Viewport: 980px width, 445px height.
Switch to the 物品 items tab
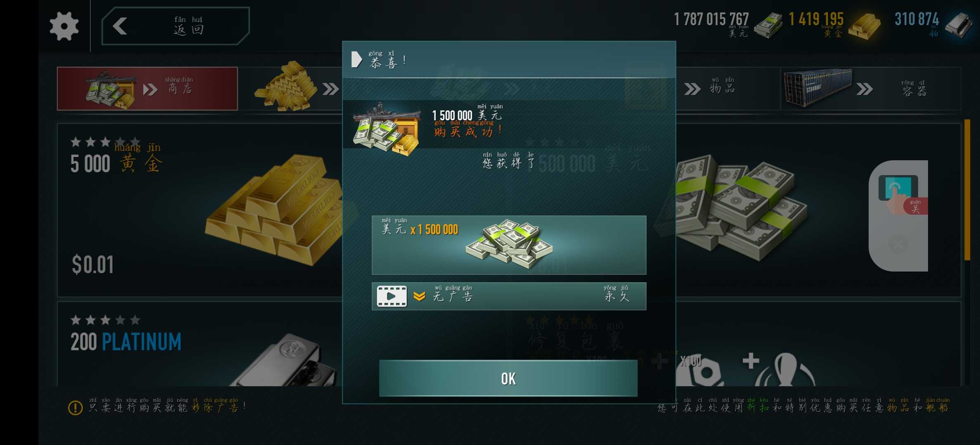[726, 88]
